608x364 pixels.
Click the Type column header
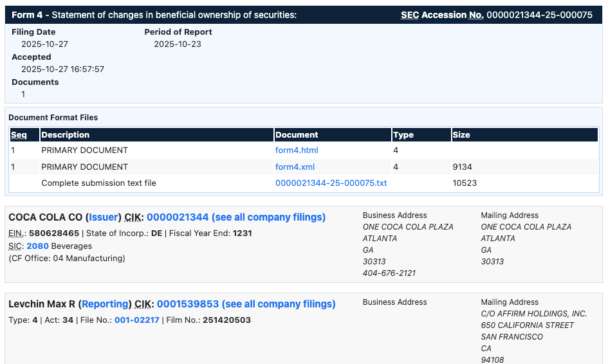(403, 135)
